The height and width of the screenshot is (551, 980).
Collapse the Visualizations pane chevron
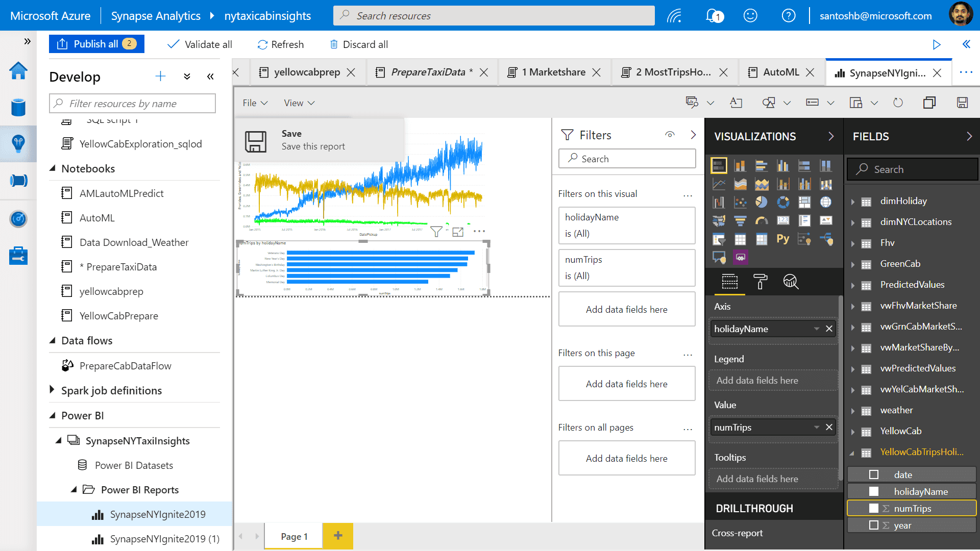pos(831,136)
